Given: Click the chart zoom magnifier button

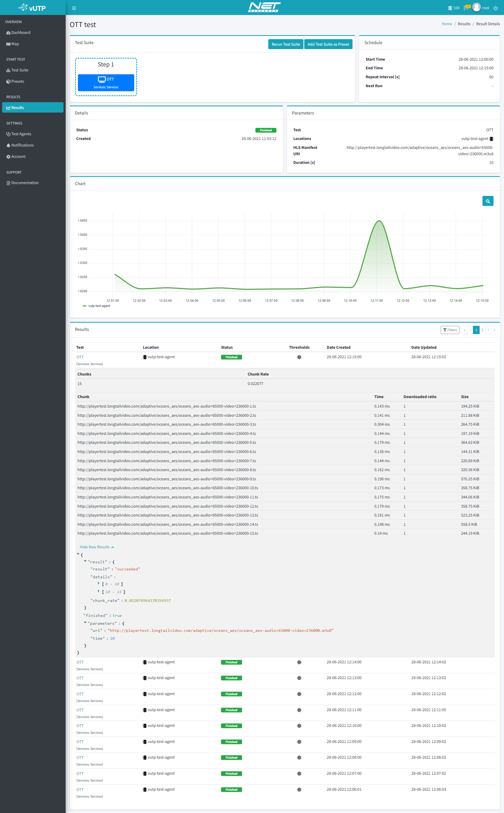Looking at the screenshot, I should (488, 201).
